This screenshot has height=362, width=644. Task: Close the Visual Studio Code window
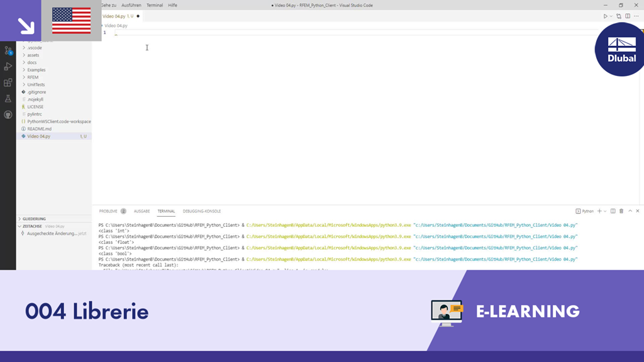pyautogui.click(x=636, y=5)
